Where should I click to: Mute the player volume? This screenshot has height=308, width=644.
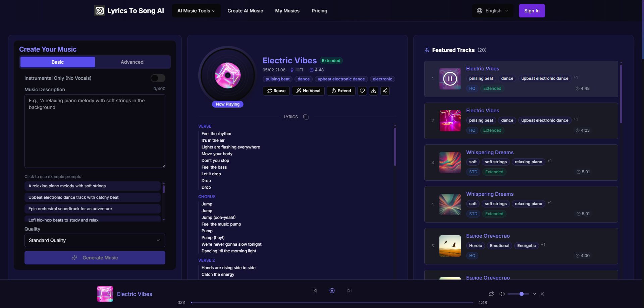point(502,294)
